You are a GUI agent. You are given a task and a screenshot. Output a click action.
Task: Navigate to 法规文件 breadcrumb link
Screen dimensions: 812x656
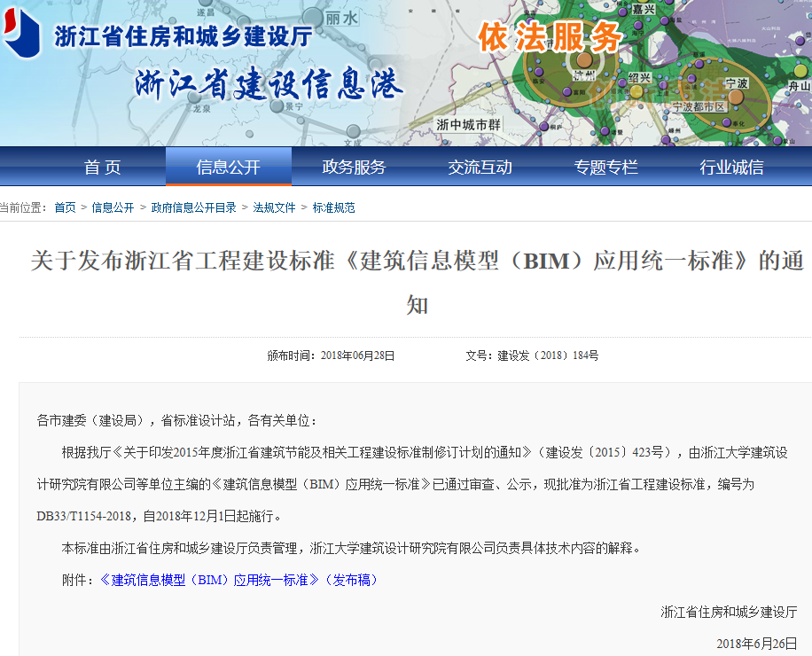[274, 207]
